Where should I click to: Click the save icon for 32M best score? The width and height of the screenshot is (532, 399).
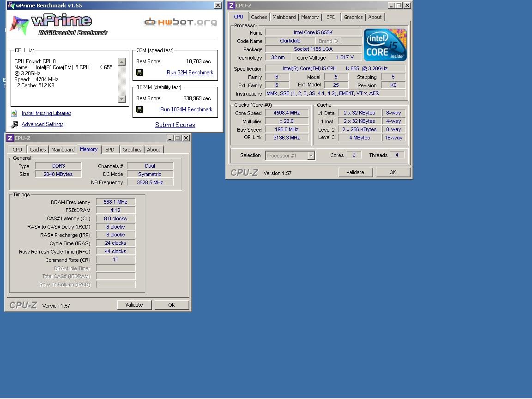[x=139, y=73]
